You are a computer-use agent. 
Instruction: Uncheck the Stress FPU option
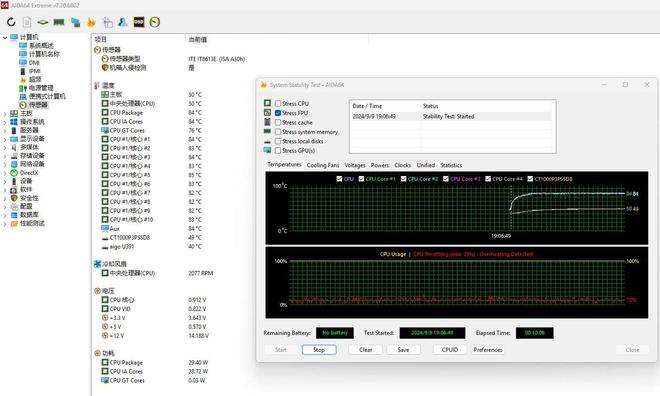tap(278, 113)
